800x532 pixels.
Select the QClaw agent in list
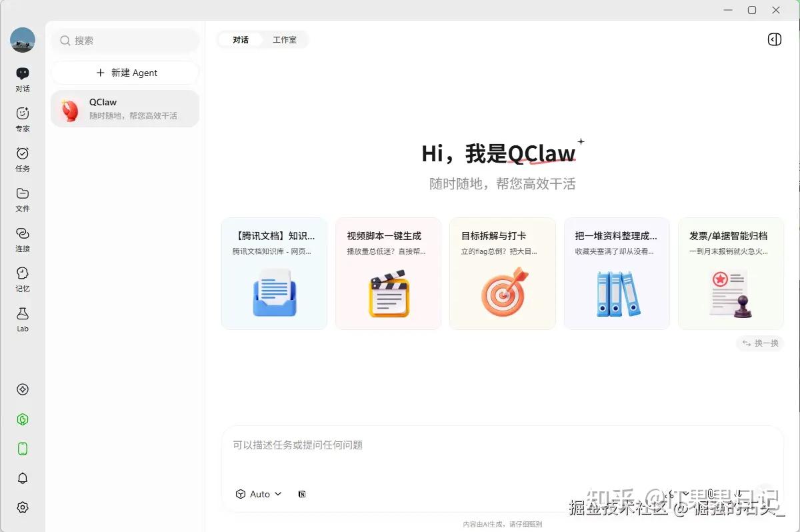point(125,109)
